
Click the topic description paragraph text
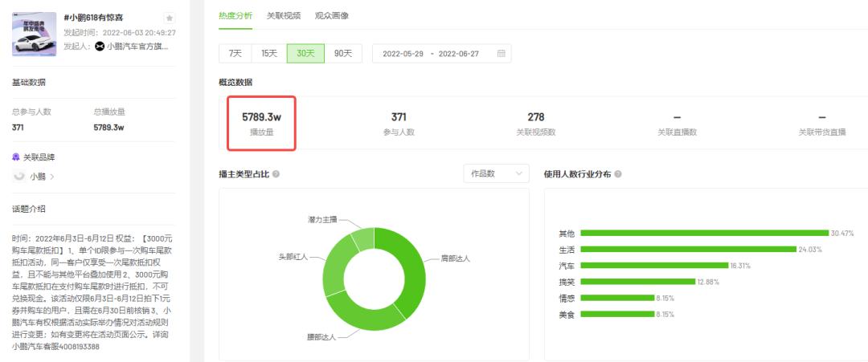click(91, 293)
